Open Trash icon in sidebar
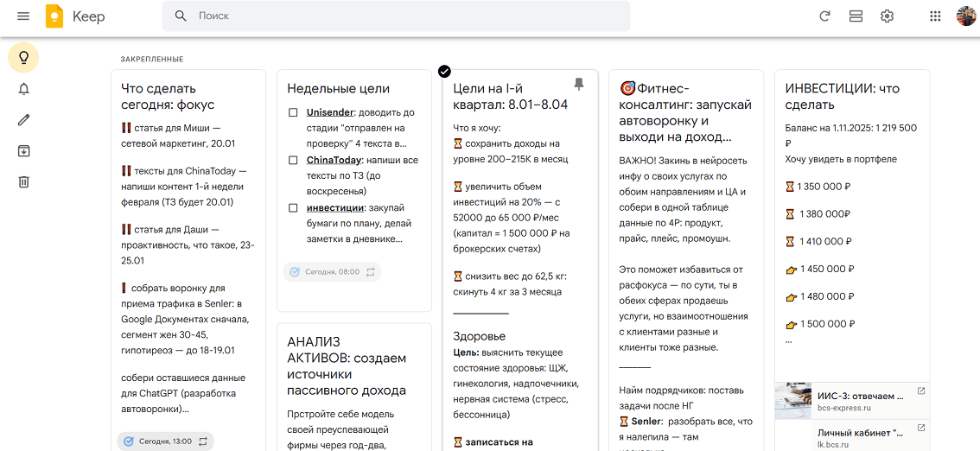This screenshot has height=451, width=980. [x=23, y=181]
